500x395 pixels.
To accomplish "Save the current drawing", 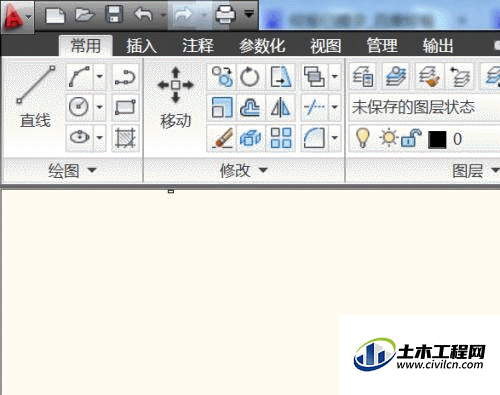I will 114,15.
